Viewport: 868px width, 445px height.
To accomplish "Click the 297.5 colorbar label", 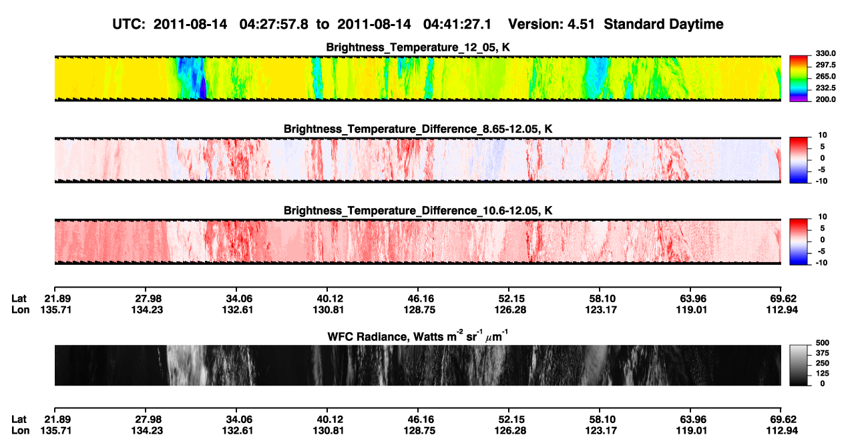I will 825,65.
